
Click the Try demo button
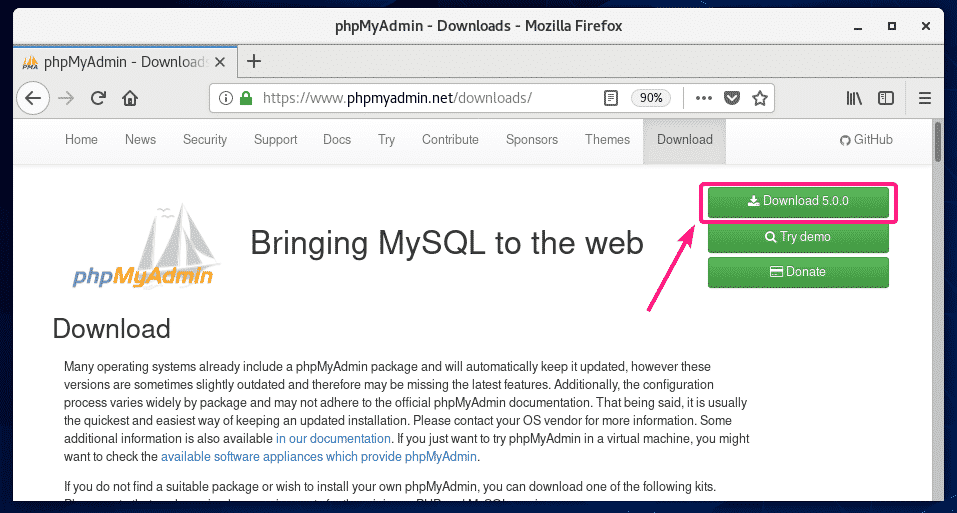pos(797,237)
